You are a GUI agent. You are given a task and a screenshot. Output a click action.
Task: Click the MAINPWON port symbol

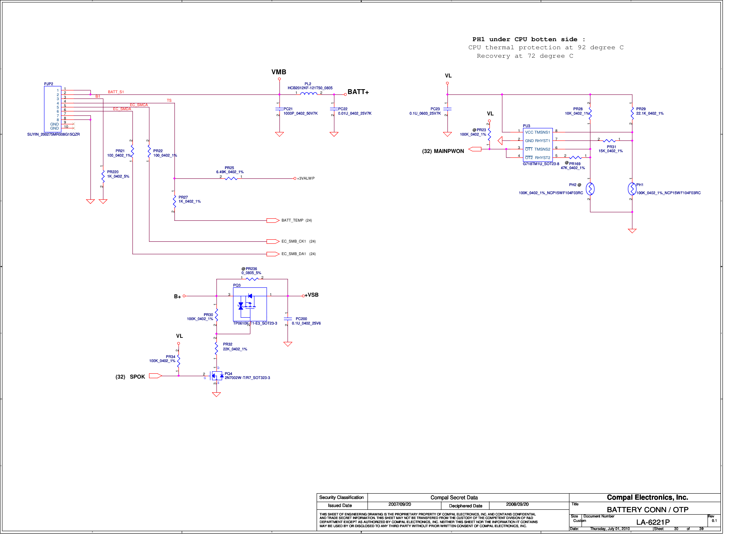pos(475,149)
